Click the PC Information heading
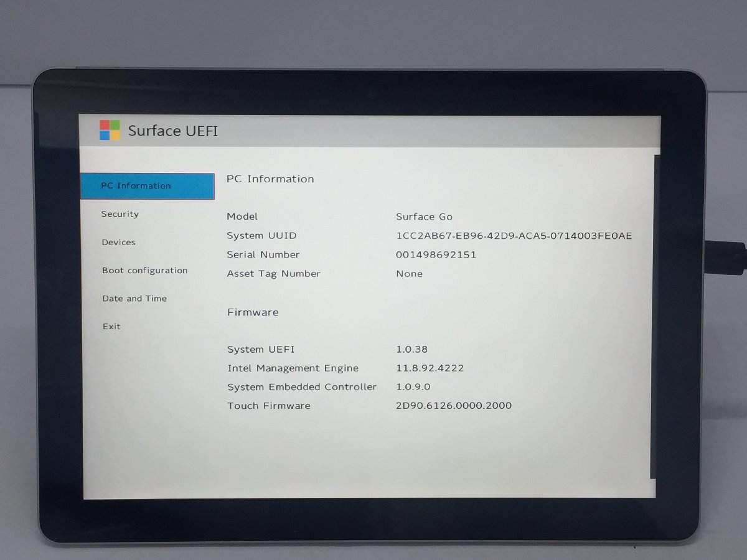The height and width of the screenshot is (560, 747). (270, 179)
